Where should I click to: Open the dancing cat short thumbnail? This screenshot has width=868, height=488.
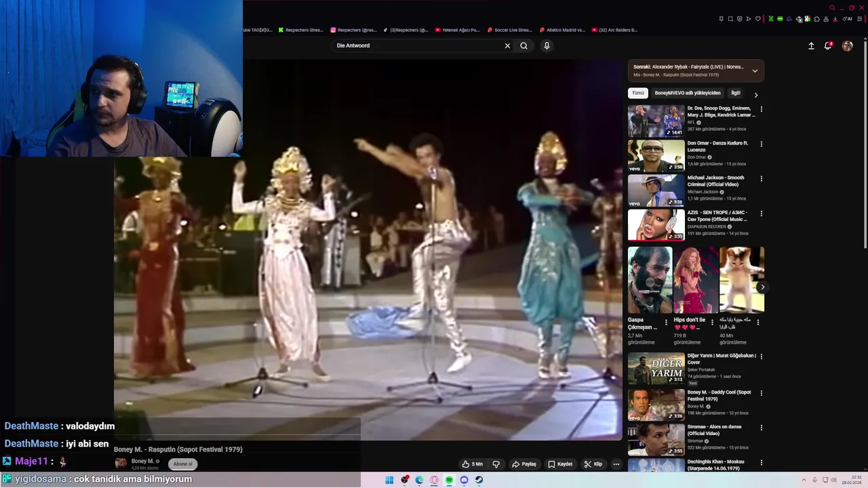742,280
